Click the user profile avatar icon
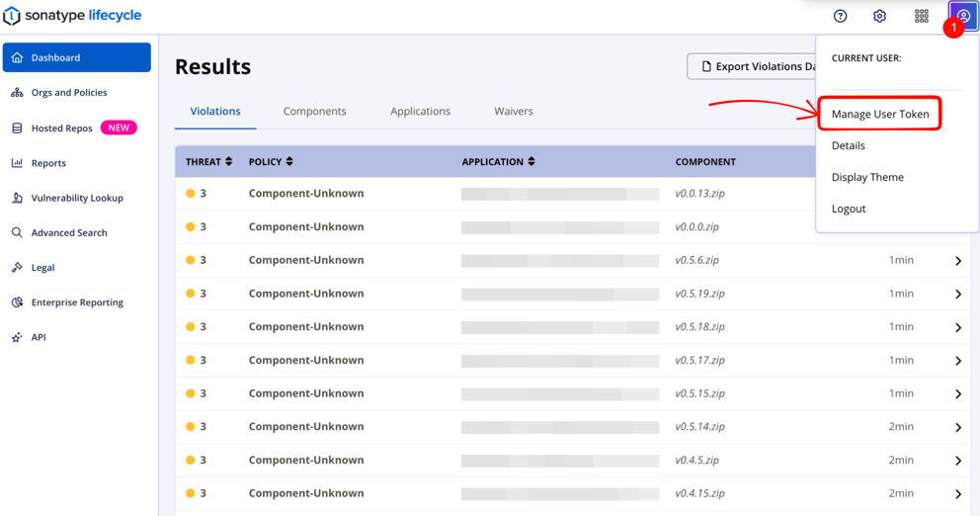 click(x=963, y=16)
